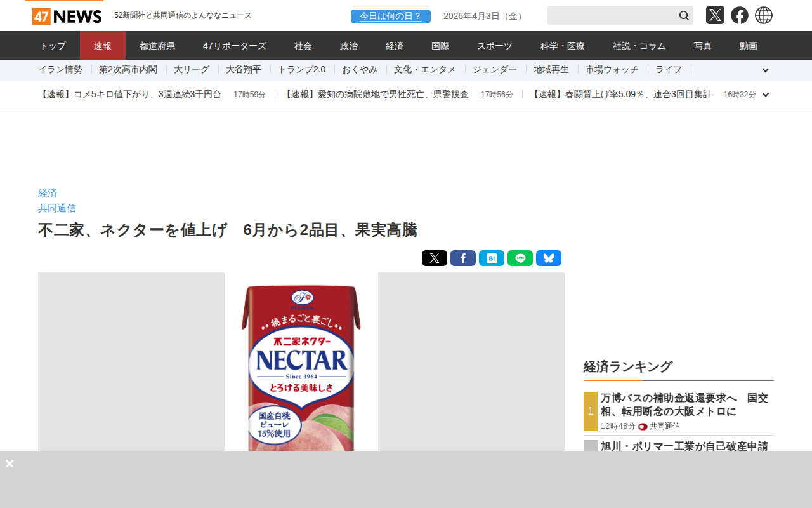Open the 第2次高市内閣 topic
The width and height of the screenshot is (812, 508).
128,70
